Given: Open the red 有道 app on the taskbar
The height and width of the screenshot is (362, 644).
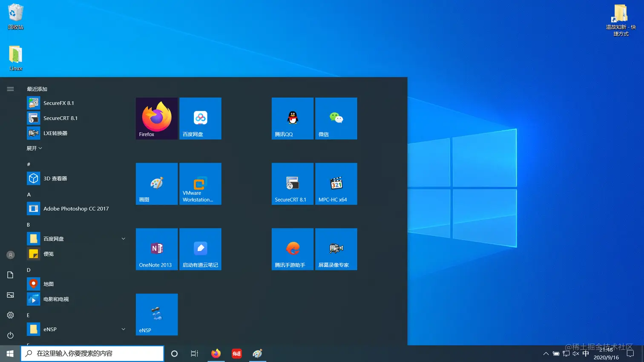Looking at the screenshot, I should [x=237, y=353].
